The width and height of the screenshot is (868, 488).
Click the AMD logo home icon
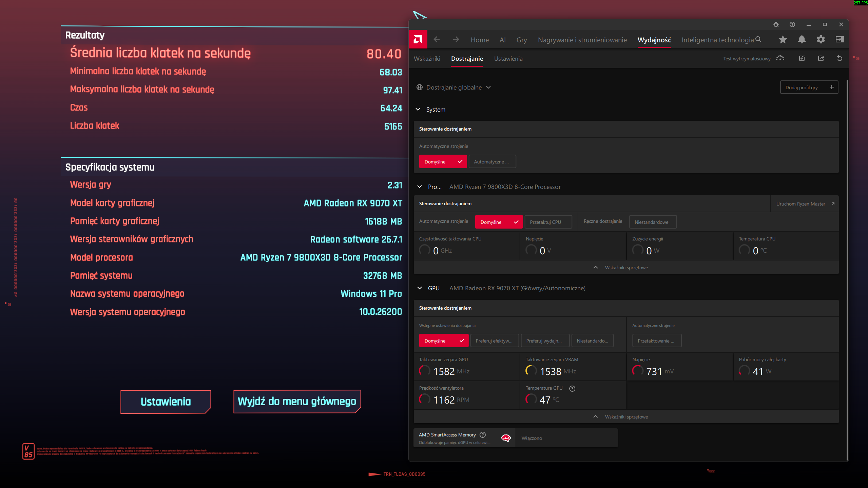418,40
